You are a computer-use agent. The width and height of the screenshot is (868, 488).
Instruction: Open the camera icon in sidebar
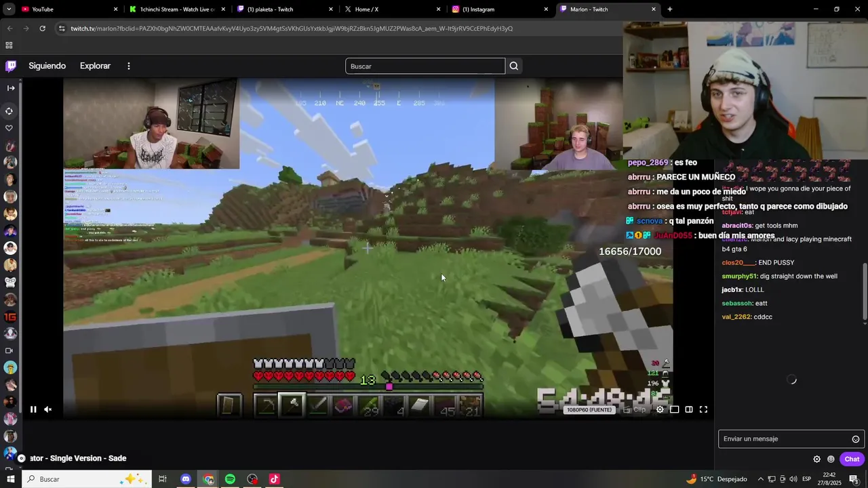click(x=9, y=350)
